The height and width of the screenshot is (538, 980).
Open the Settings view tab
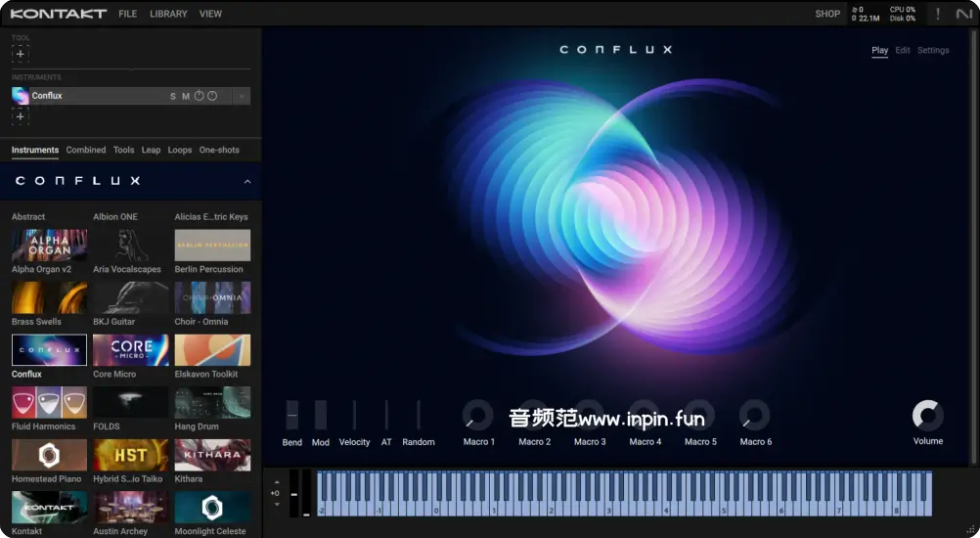933,51
